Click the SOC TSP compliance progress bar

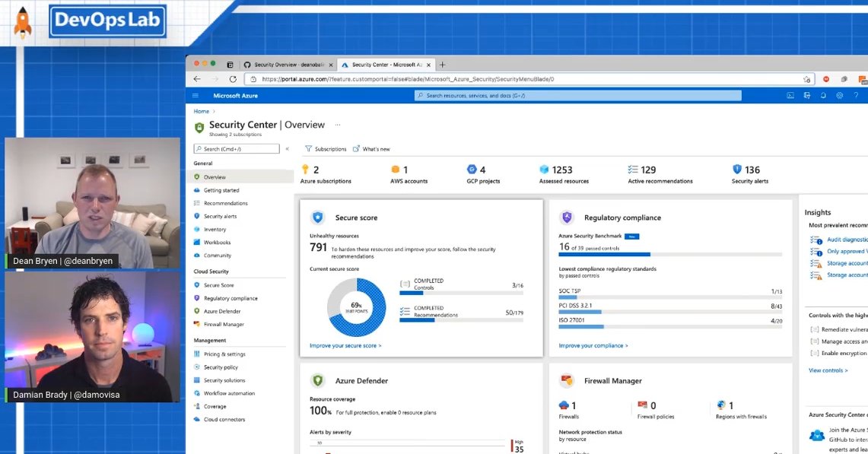[x=670, y=297]
